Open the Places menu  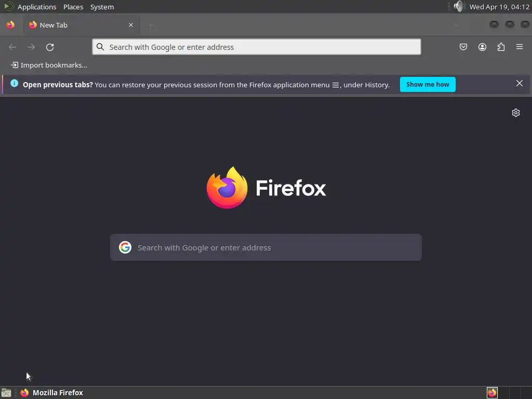point(73,7)
